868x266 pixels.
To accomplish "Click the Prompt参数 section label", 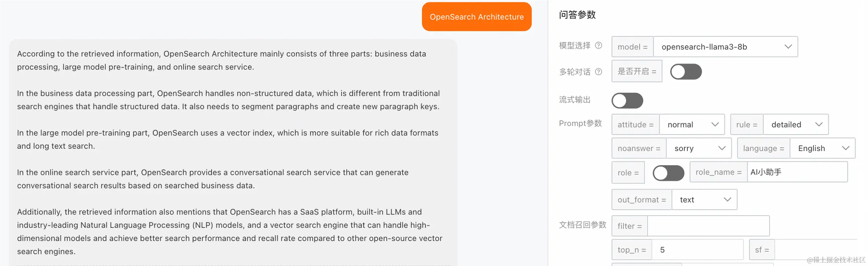I will tap(580, 123).
